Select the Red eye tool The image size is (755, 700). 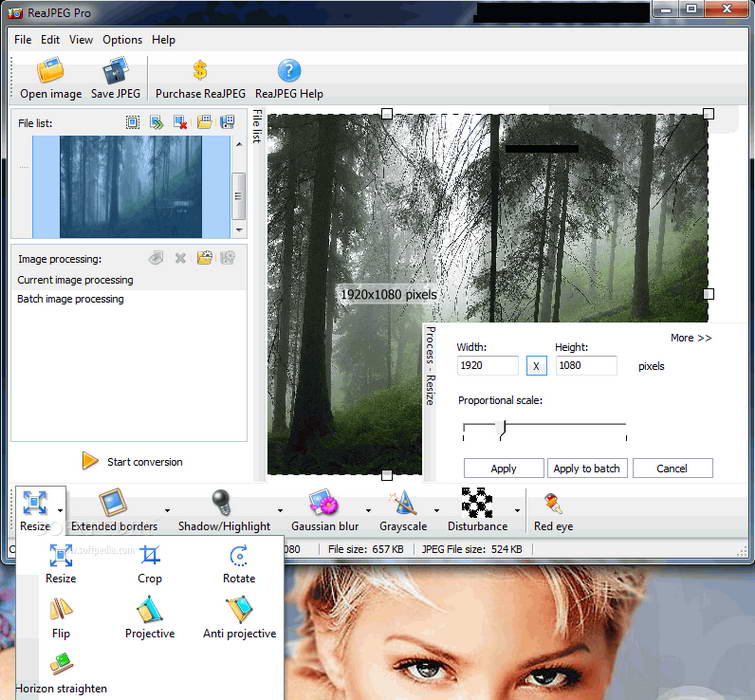[x=553, y=512]
